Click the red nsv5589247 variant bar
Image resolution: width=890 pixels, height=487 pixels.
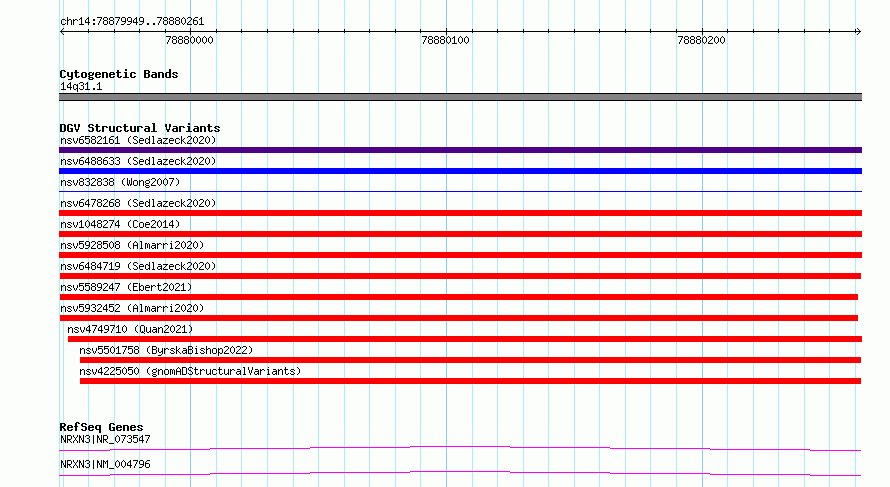click(x=459, y=297)
